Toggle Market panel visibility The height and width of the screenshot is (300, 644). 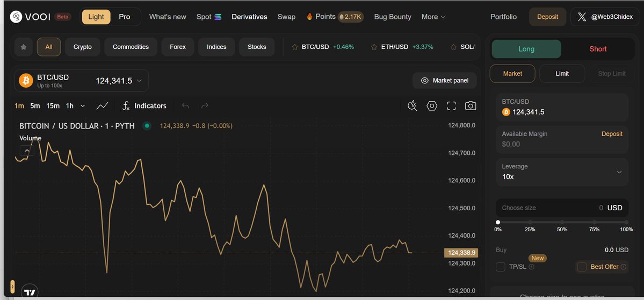point(445,81)
